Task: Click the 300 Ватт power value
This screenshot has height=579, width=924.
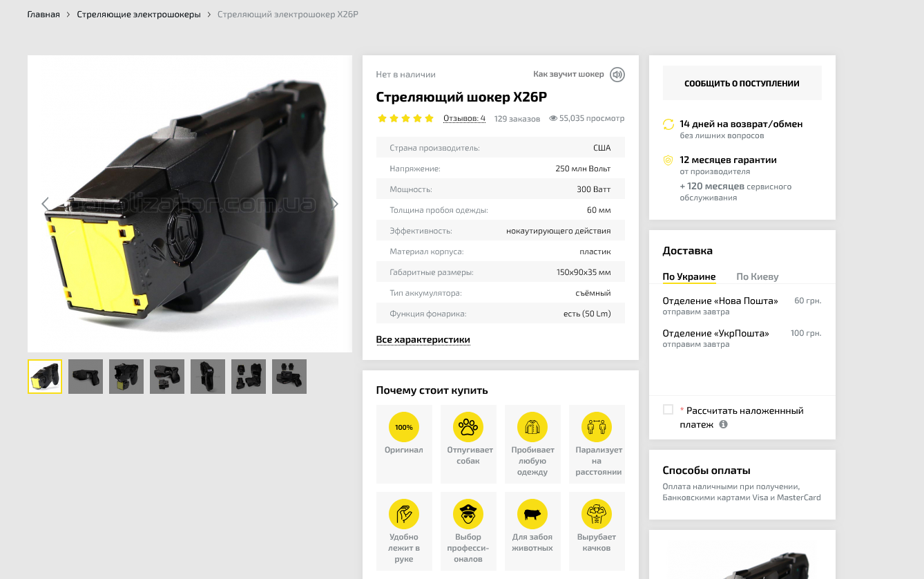Action: (594, 189)
